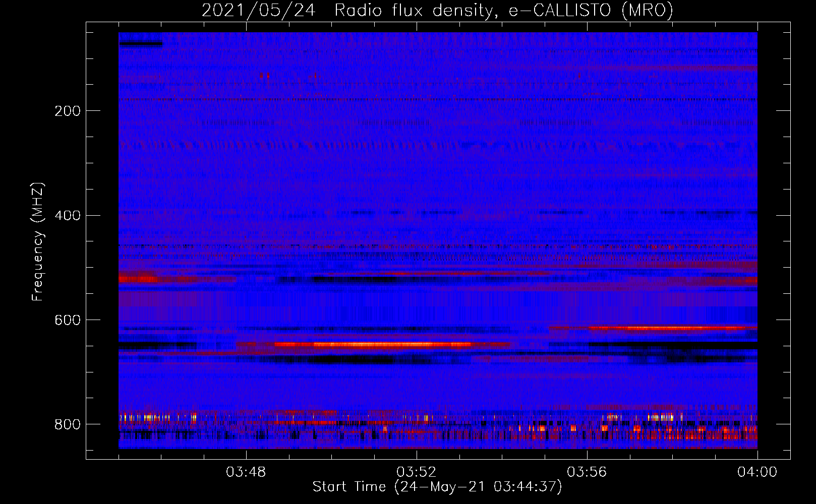This screenshot has height=504, width=816.
Task: Click the 'Frequency (MHZ)' axis label
Action: [x=38, y=242]
